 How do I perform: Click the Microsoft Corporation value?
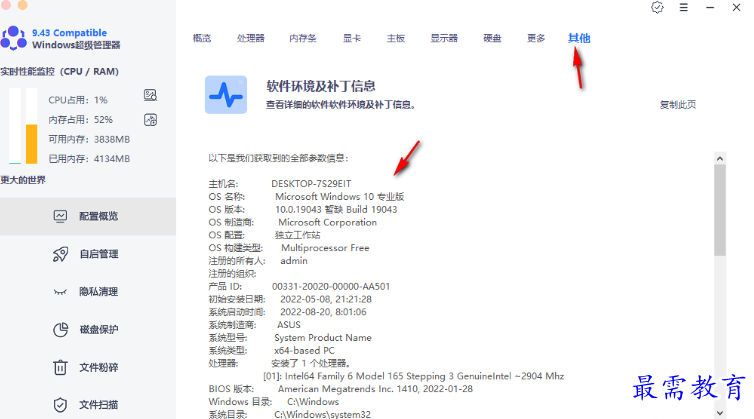click(x=327, y=222)
